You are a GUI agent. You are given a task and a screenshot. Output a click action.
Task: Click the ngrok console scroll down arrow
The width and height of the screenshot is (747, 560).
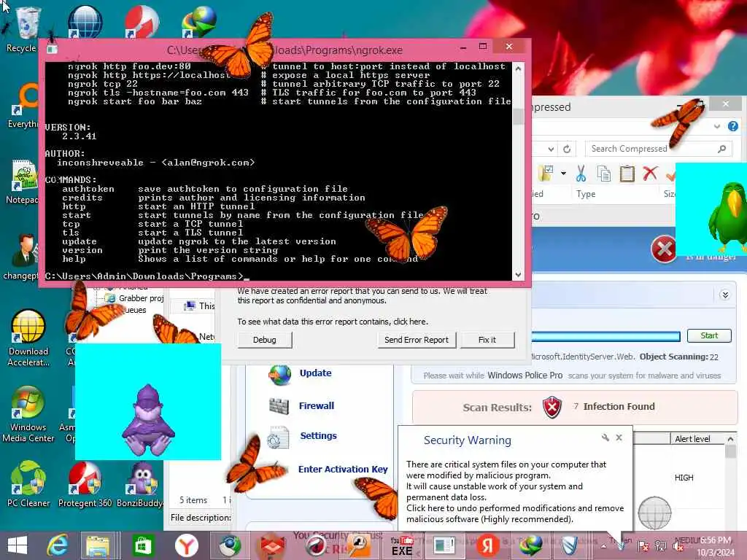pyautogui.click(x=519, y=275)
